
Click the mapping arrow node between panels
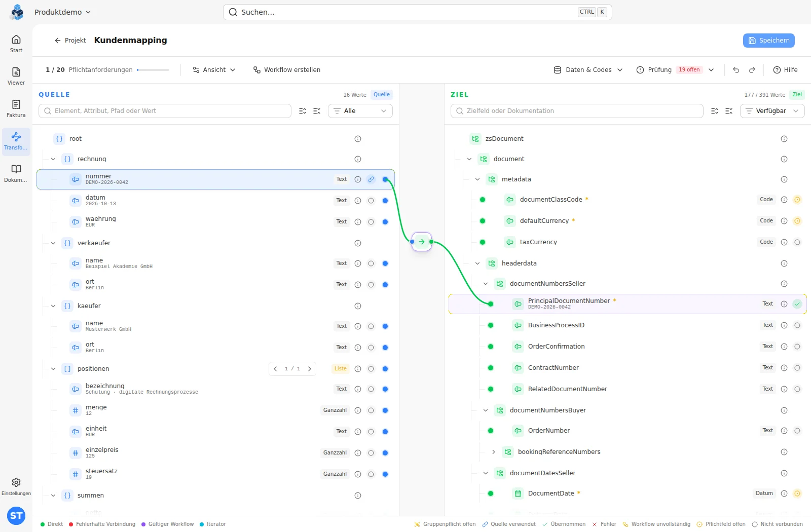pos(422,242)
